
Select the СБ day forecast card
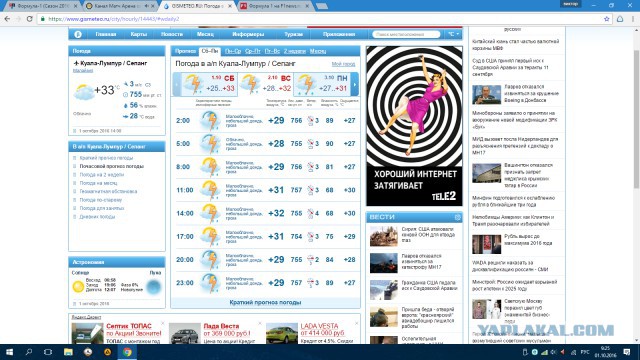(x=209, y=84)
